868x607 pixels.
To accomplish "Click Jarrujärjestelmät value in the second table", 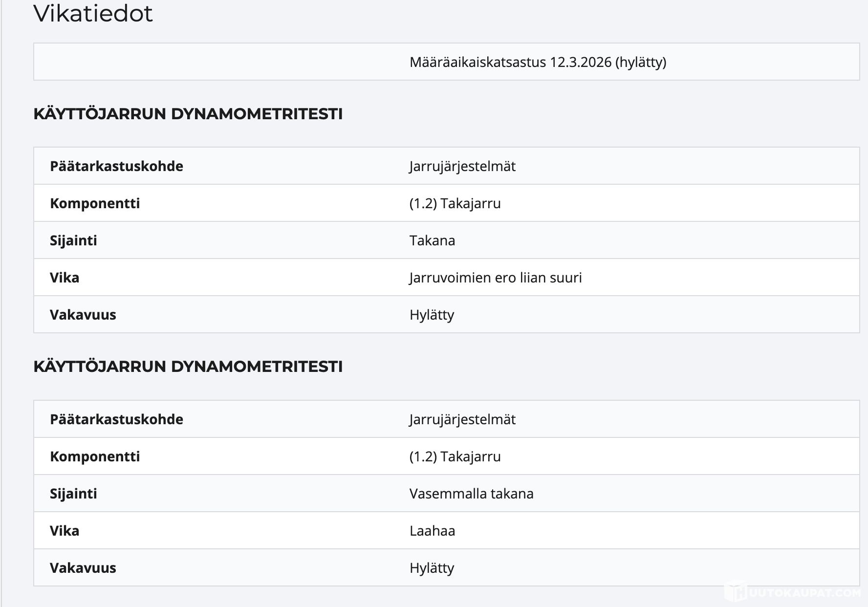I will (462, 419).
